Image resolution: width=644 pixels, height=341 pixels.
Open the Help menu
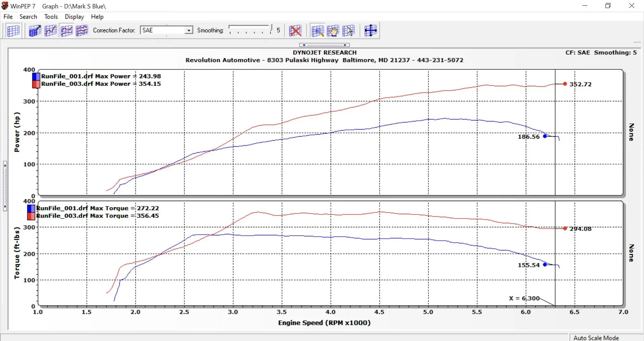point(97,17)
